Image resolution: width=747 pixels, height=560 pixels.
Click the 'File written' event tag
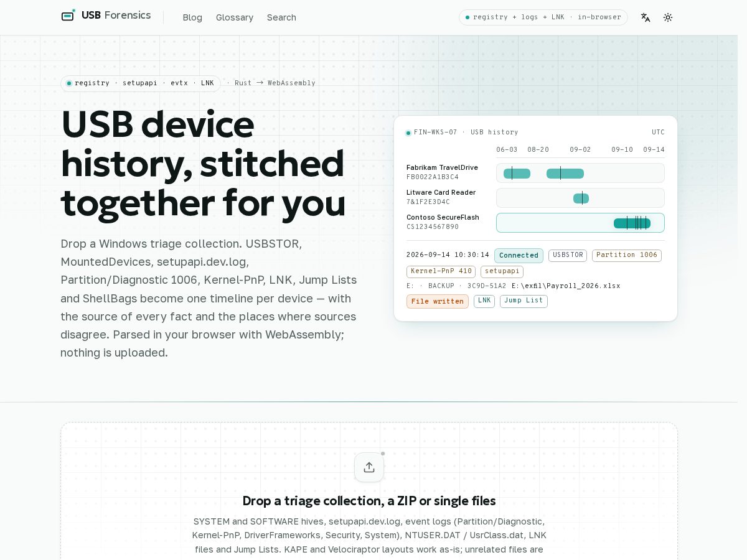[438, 301]
